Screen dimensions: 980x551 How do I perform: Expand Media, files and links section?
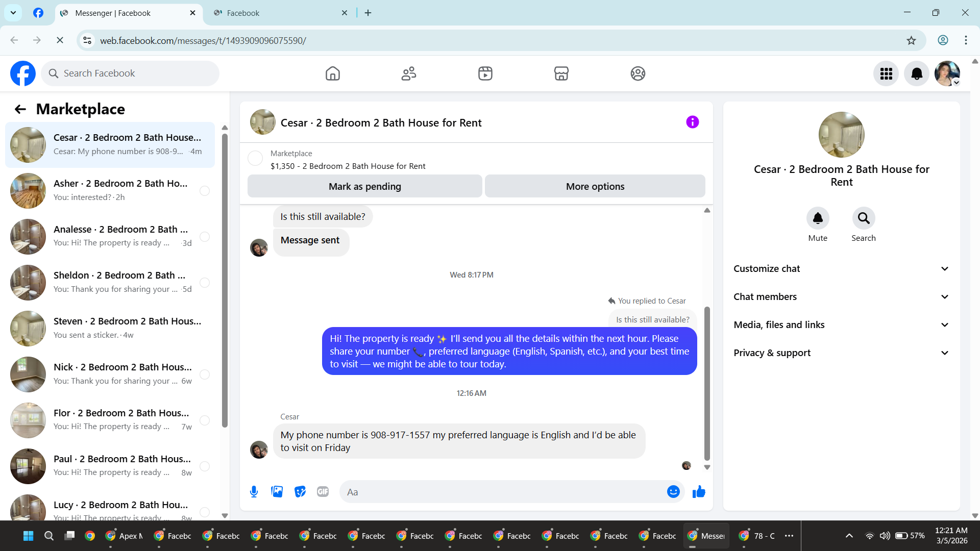(x=842, y=325)
